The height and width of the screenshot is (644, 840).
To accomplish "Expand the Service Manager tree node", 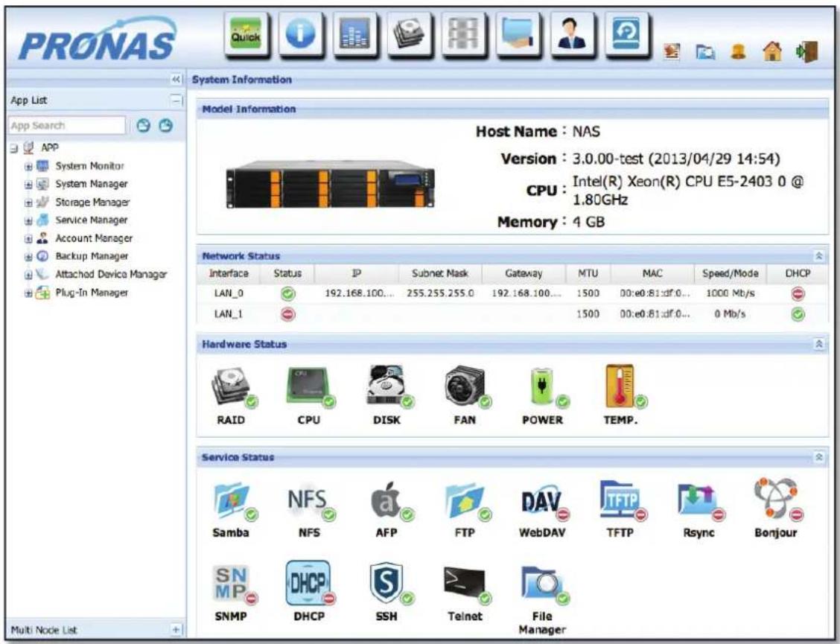I will tap(28, 220).
